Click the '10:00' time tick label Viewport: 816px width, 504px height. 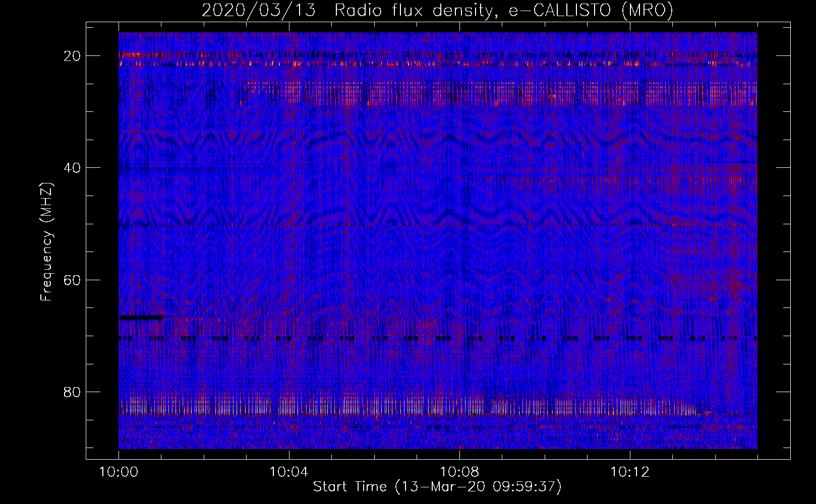click(119, 472)
